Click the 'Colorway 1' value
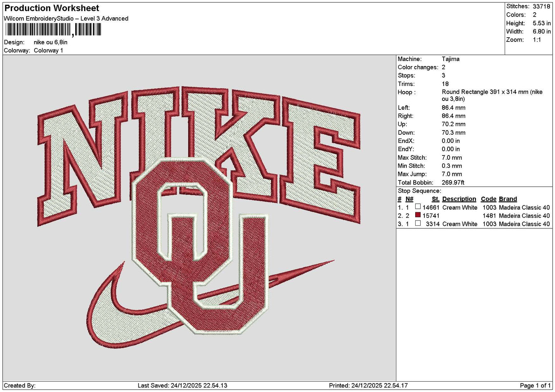Viewport: 555px width, 392px height. [x=48, y=50]
